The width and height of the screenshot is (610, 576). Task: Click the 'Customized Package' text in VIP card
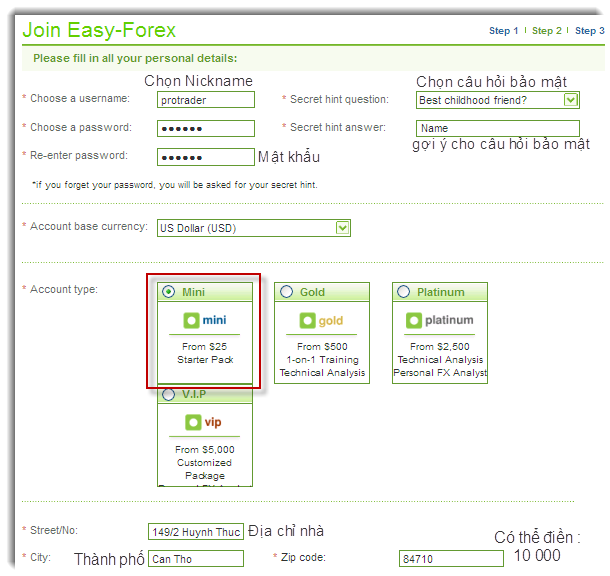tap(205, 469)
